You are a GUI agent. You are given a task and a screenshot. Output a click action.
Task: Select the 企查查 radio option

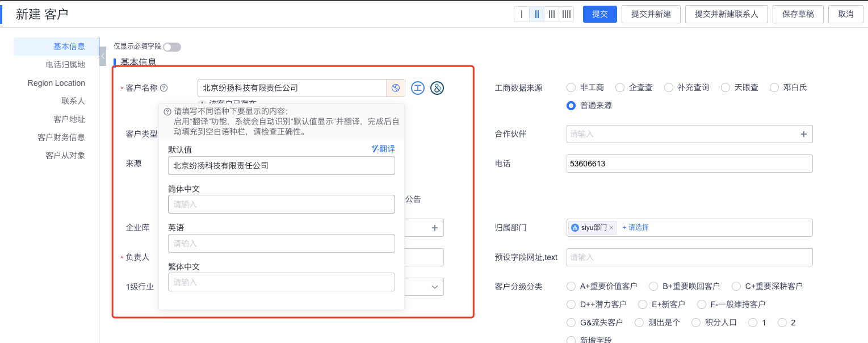pos(620,87)
